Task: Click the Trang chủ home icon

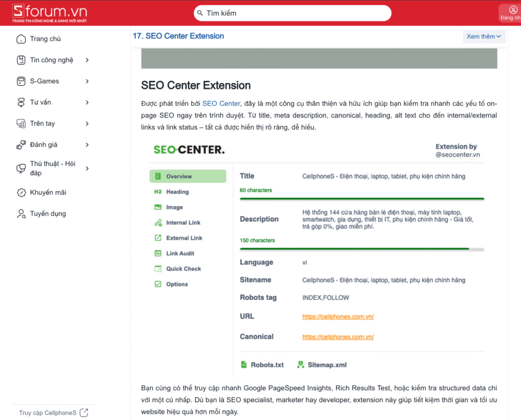Action: click(x=21, y=39)
